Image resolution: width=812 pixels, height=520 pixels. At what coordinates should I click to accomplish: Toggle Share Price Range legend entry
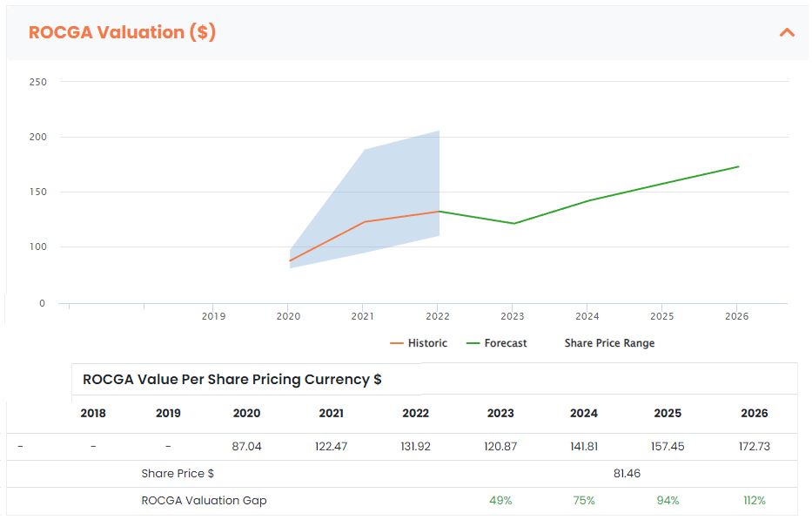[x=608, y=343]
